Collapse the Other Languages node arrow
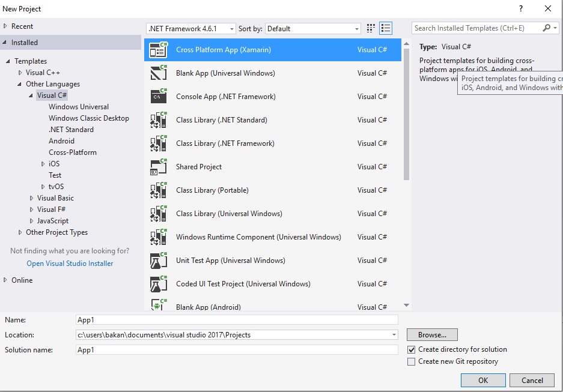563x392 pixels. (19, 84)
